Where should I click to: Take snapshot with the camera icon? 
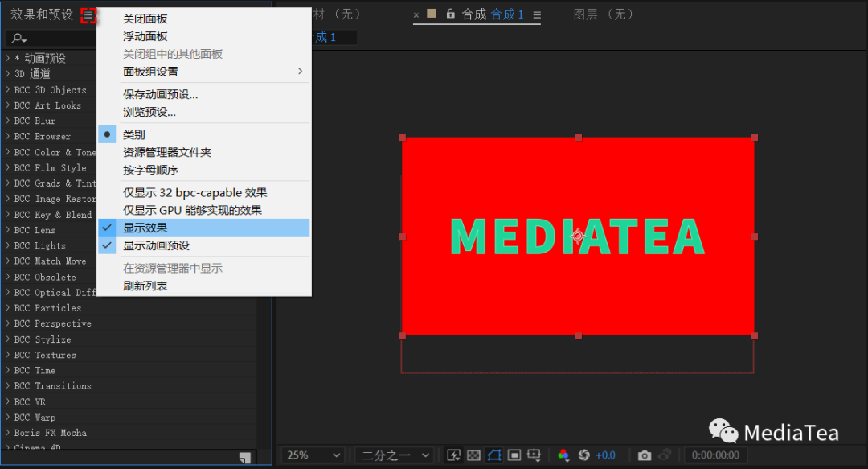(x=645, y=455)
